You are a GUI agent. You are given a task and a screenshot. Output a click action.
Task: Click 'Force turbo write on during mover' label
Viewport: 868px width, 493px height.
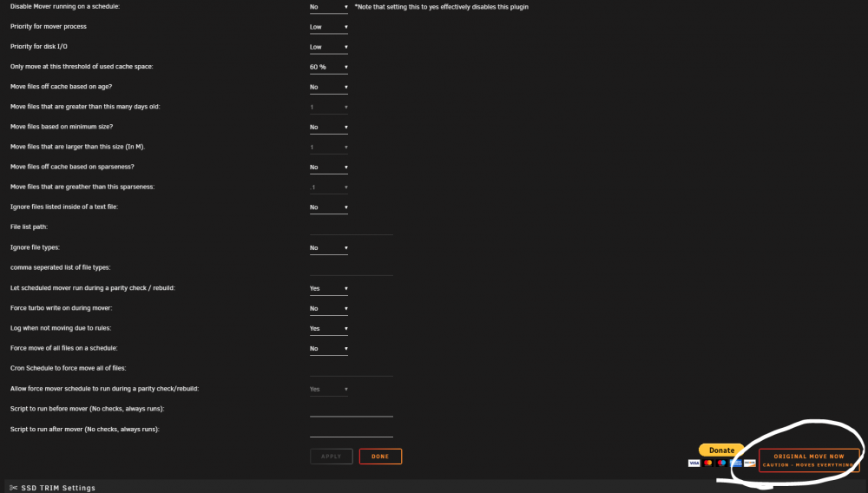(x=61, y=308)
